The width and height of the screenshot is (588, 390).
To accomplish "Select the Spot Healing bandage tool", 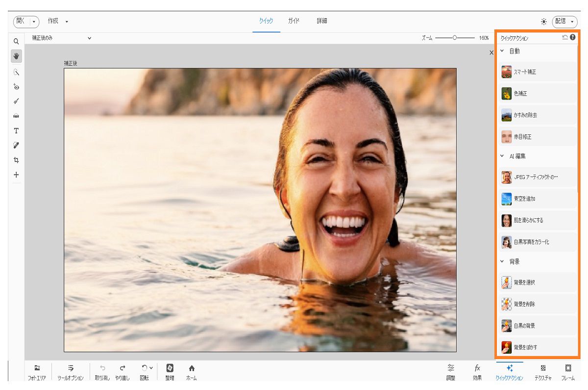I will coord(16,145).
